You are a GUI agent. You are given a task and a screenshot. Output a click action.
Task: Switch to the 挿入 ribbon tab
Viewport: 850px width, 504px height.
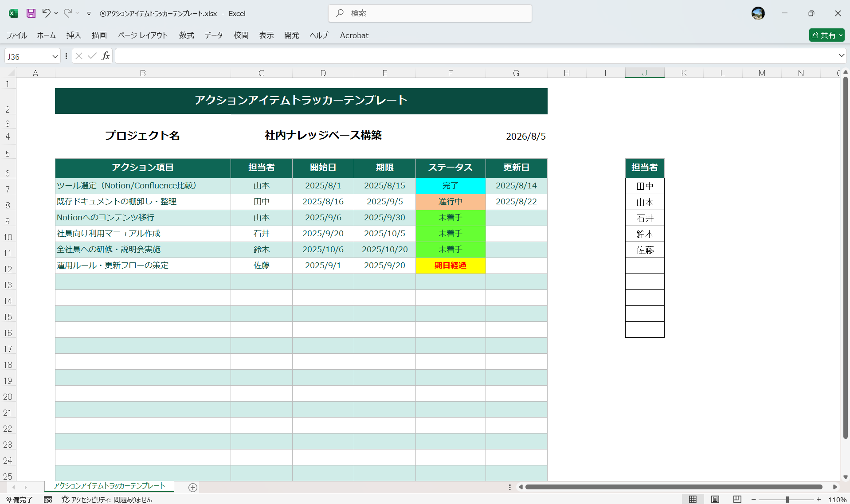tap(74, 35)
